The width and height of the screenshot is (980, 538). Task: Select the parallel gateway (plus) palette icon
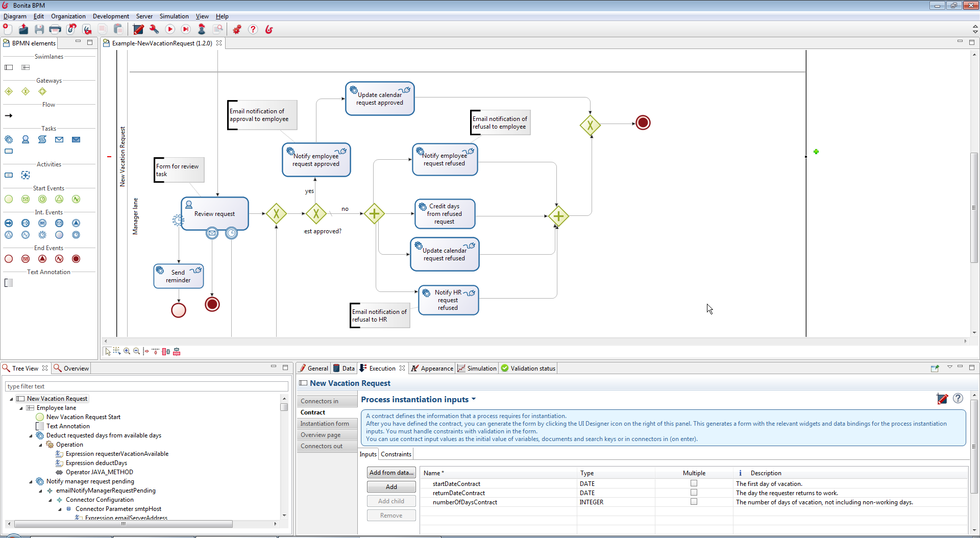click(9, 91)
